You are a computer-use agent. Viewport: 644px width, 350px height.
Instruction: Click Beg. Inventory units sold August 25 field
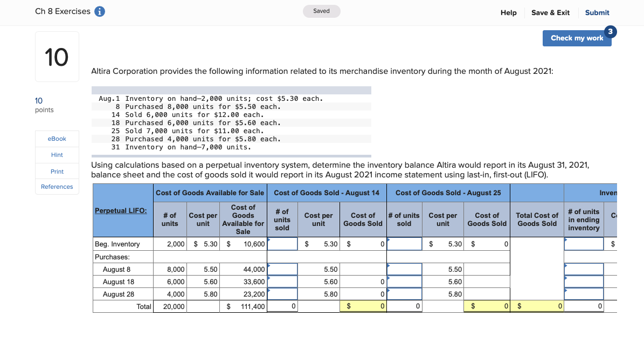(x=404, y=244)
